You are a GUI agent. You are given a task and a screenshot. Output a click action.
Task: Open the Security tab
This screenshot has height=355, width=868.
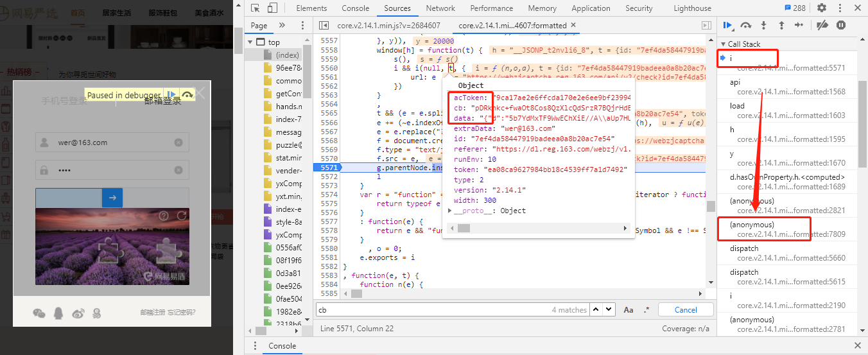click(x=639, y=8)
